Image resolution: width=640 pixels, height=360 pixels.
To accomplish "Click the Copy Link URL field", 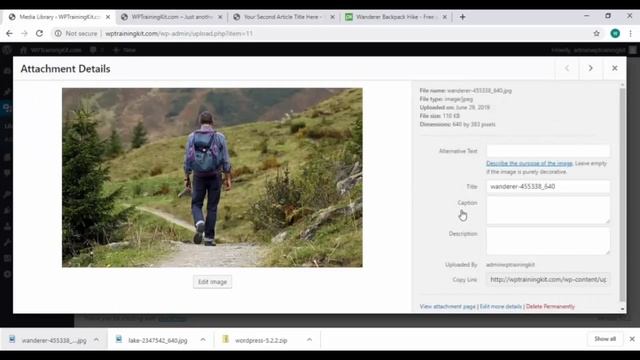I will (548, 280).
